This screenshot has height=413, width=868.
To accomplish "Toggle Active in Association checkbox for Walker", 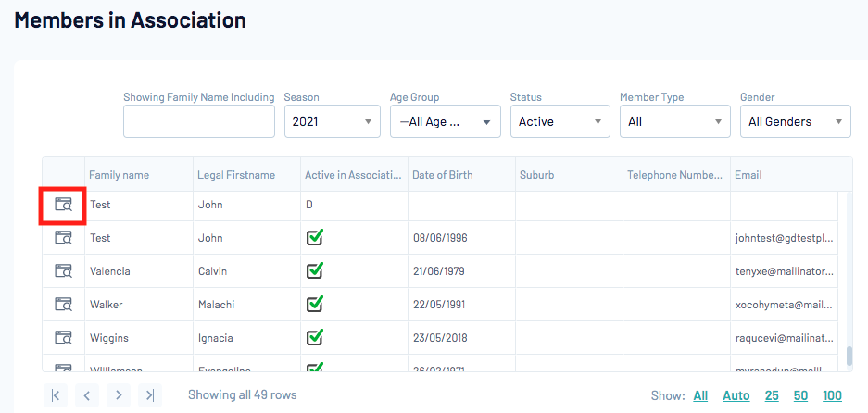I will (x=315, y=305).
